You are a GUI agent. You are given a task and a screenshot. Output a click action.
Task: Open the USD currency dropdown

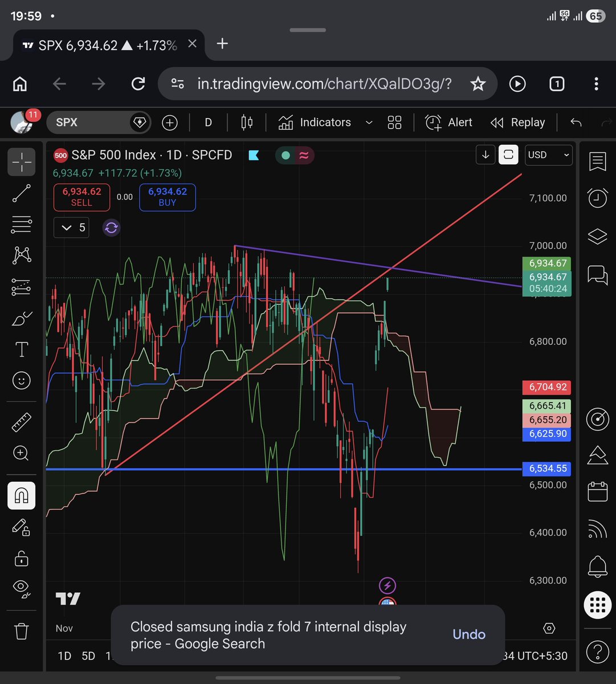click(x=549, y=155)
